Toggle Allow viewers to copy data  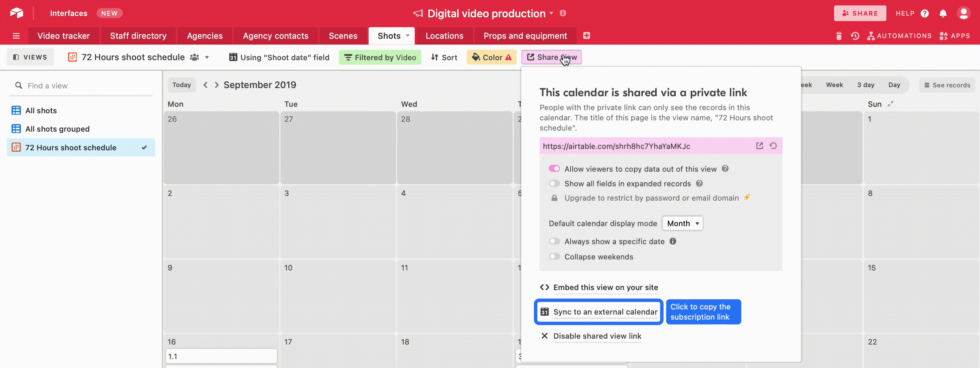(x=554, y=169)
